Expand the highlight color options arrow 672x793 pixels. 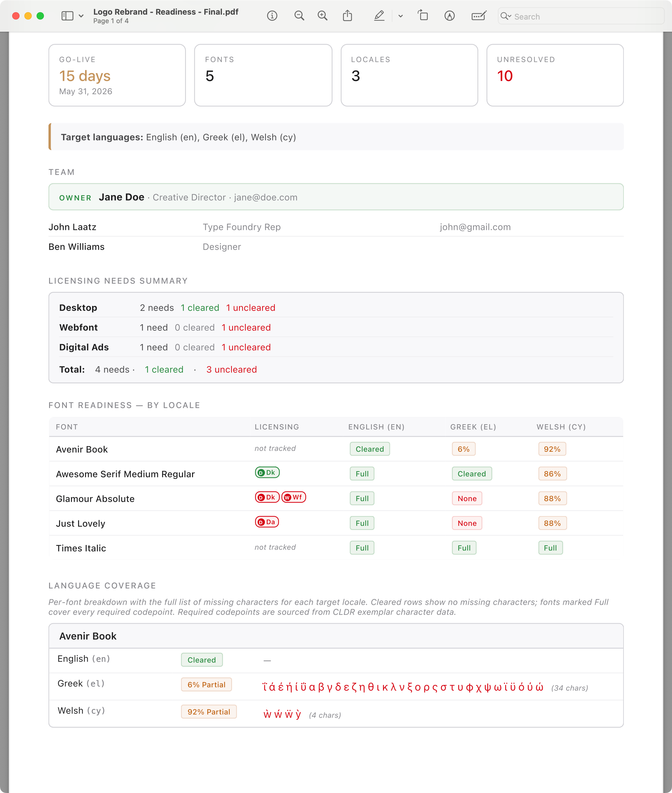tap(400, 16)
